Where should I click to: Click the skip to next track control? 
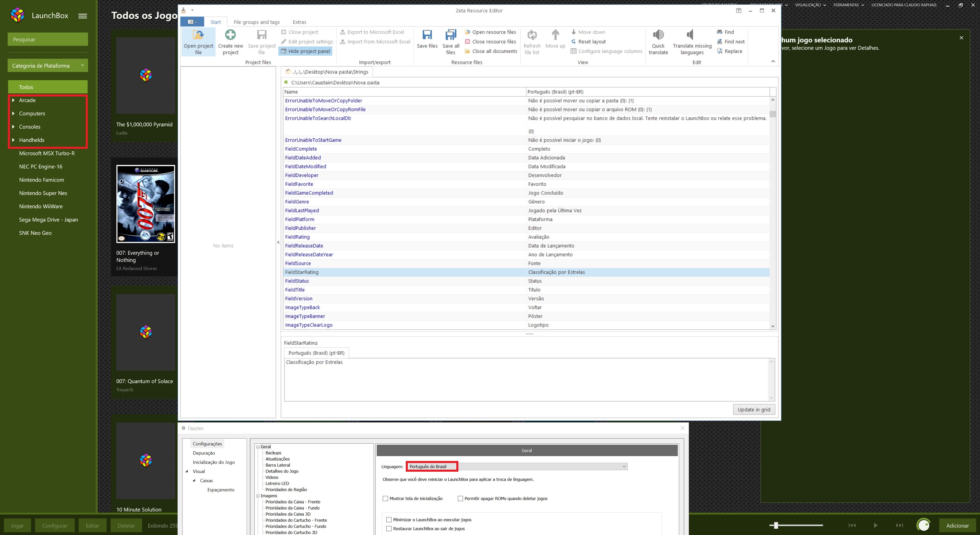pos(899,526)
